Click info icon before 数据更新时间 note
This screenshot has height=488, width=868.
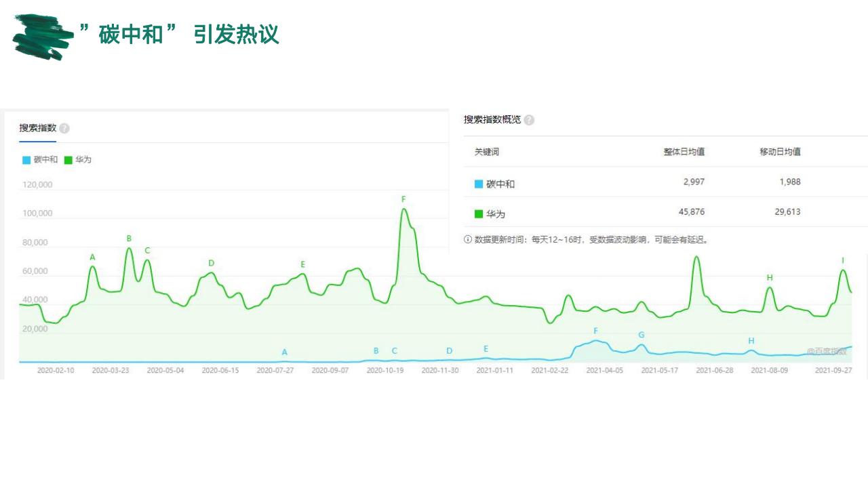[x=468, y=239]
